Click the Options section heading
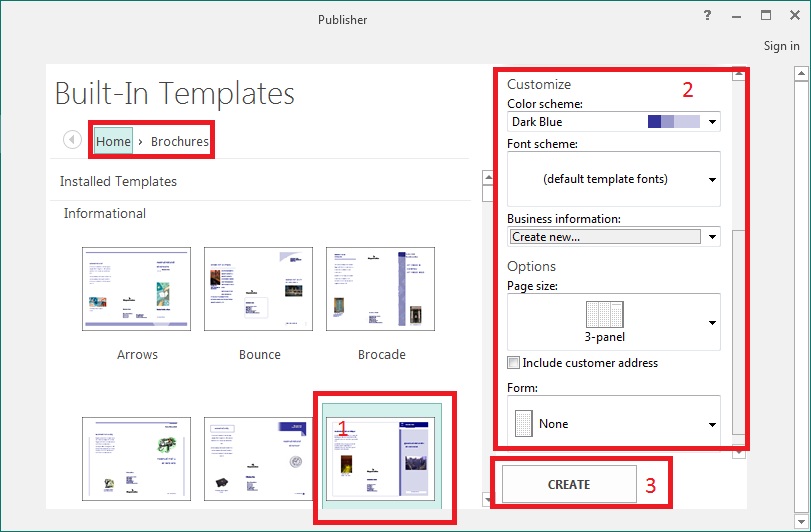This screenshot has width=811, height=532. 531,266
